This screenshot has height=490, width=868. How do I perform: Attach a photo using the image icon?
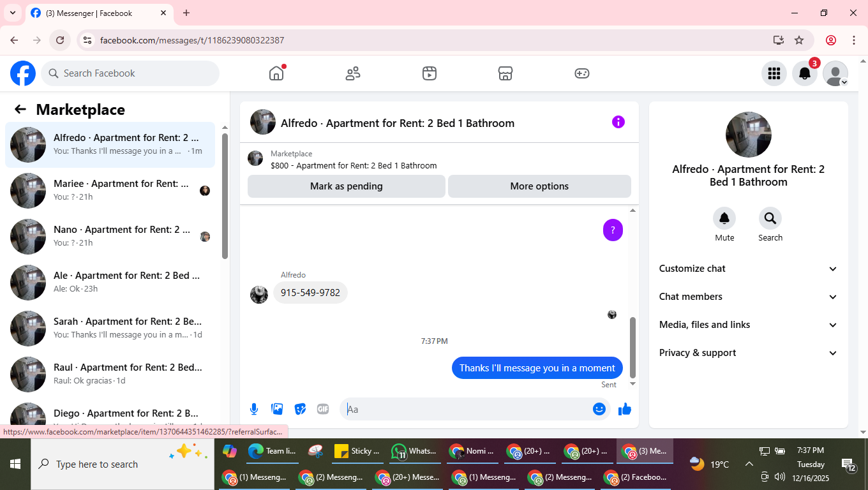(x=277, y=409)
